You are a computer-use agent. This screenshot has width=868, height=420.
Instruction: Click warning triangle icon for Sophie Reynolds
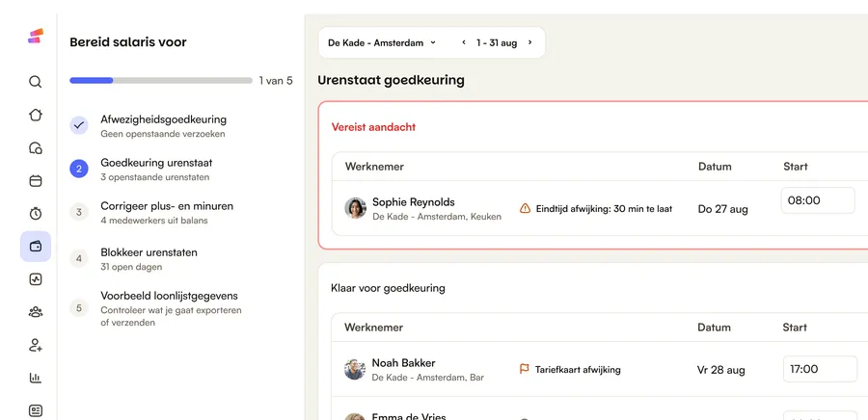pyautogui.click(x=525, y=208)
